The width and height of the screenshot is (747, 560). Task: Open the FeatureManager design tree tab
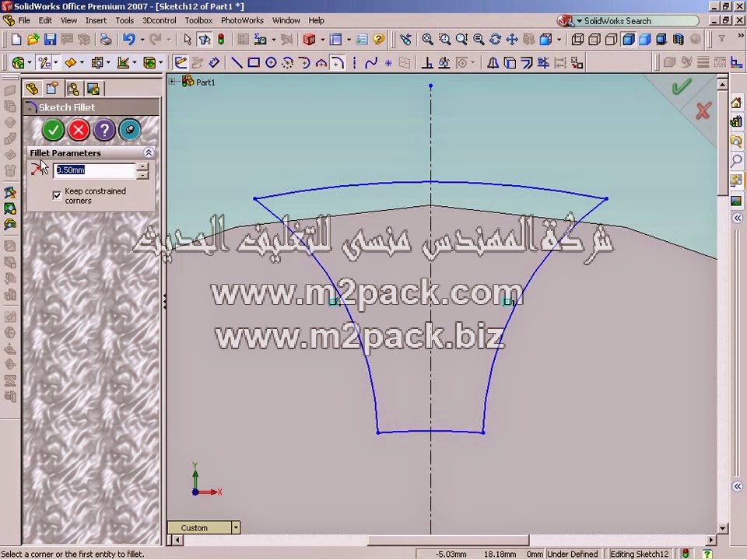33,89
